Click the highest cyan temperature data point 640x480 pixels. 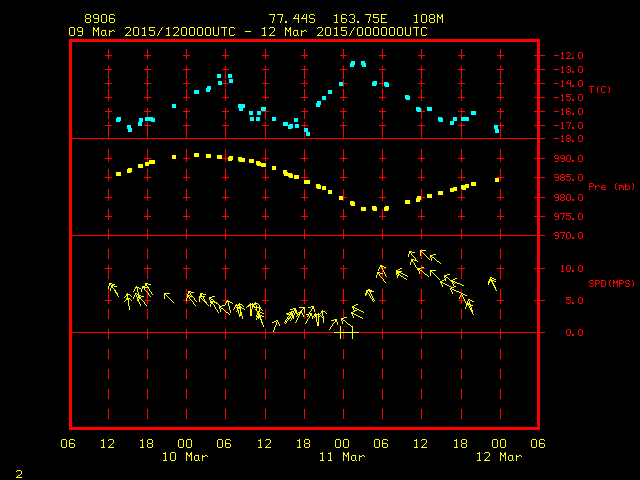tap(357, 63)
